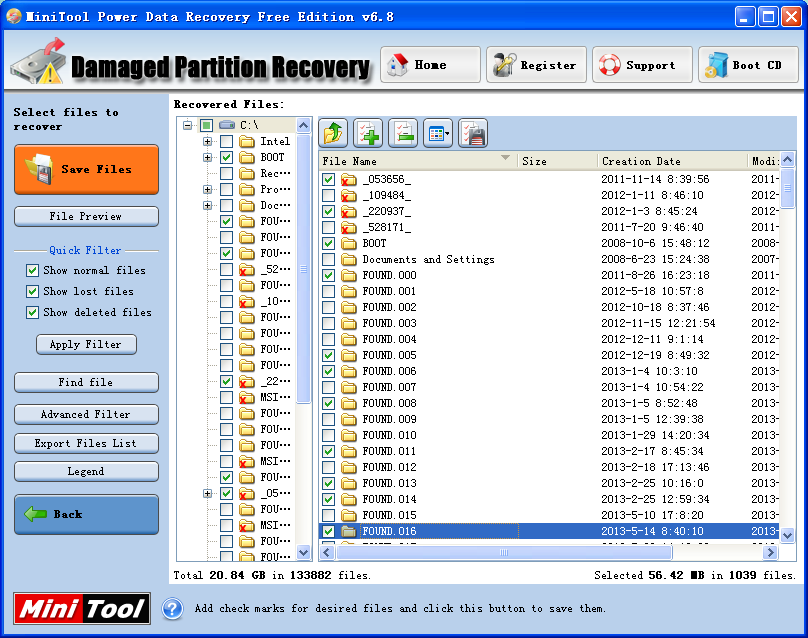The image size is (808, 638).
Task: Expand the BOOT tree node
Action: (207, 157)
